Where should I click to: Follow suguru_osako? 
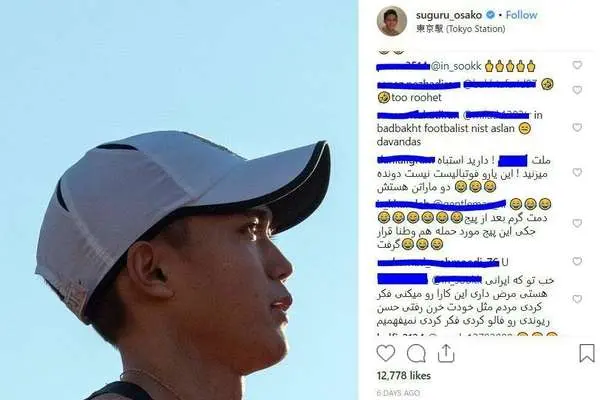(x=521, y=15)
